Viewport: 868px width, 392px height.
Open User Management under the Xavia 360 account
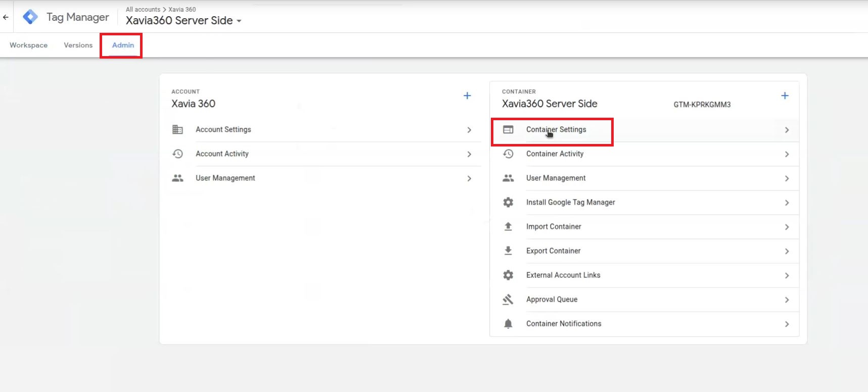click(225, 178)
